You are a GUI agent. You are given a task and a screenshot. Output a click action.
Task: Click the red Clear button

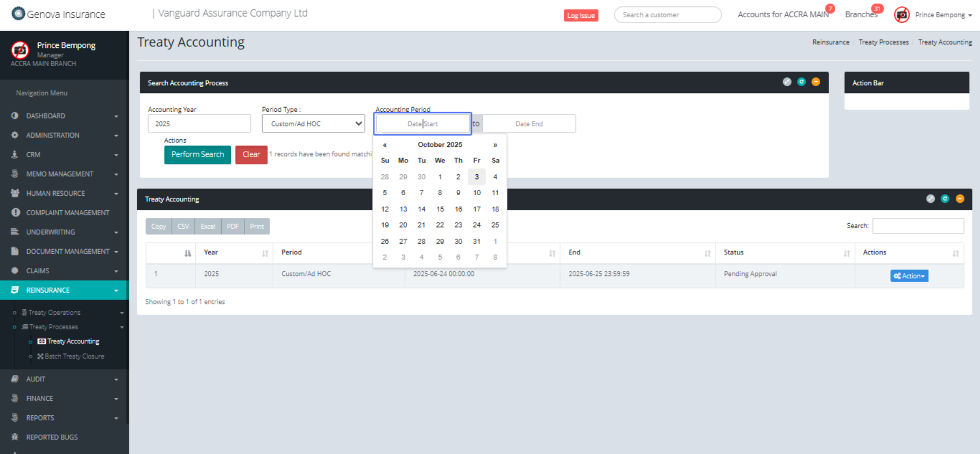pyautogui.click(x=251, y=154)
